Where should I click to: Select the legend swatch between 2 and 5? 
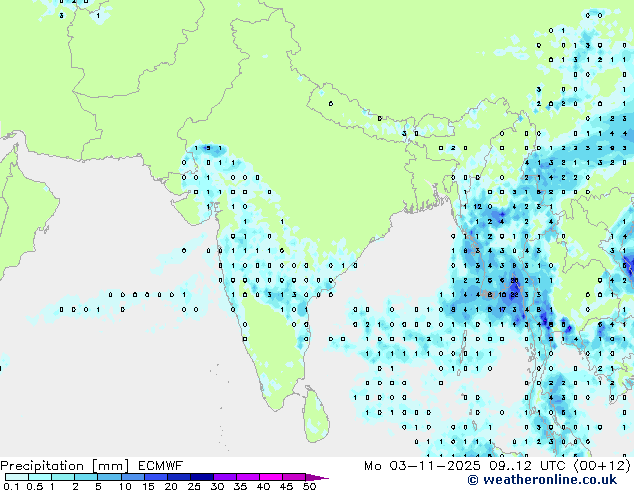pos(86,477)
